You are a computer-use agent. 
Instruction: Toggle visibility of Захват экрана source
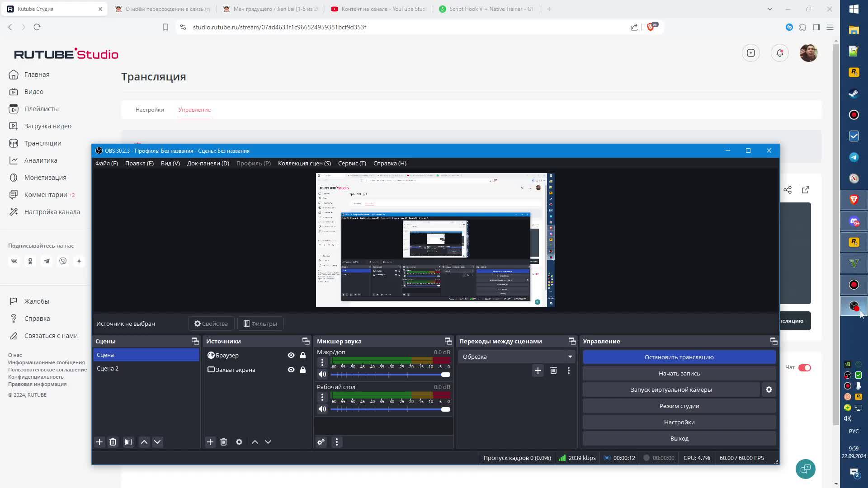pyautogui.click(x=291, y=370)
